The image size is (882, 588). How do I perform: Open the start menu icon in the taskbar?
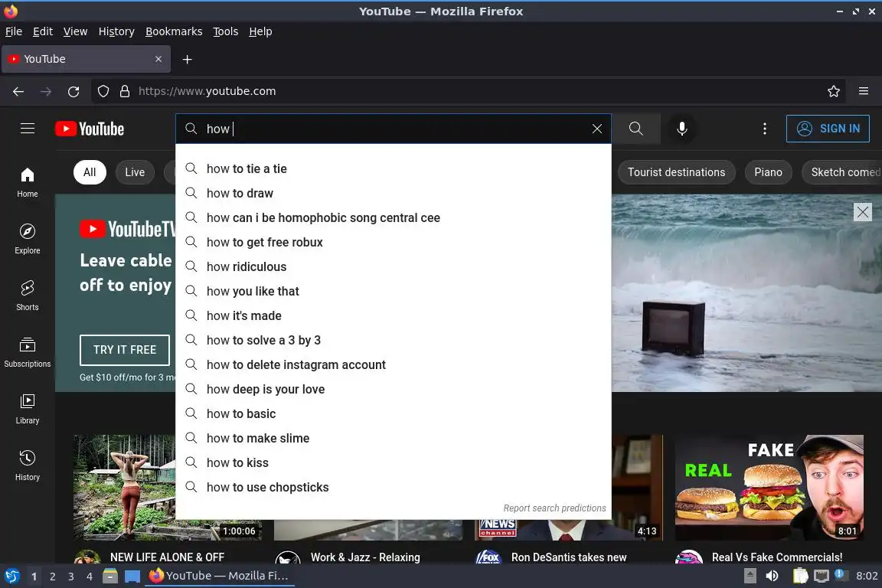coord(11,576)
